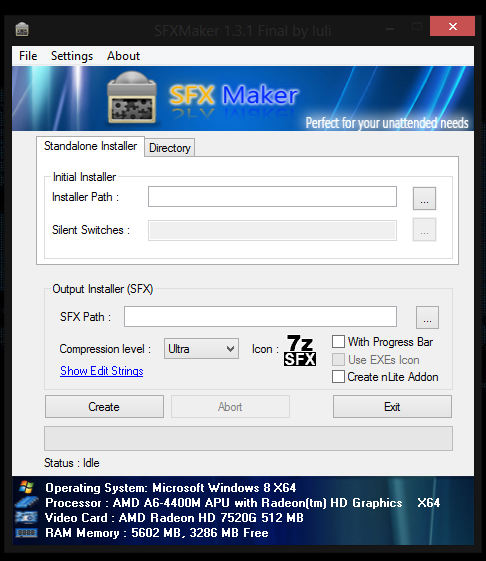Close the SFXMaker window
The width and height of the screenshot is (486, 561).
point(453,26)
